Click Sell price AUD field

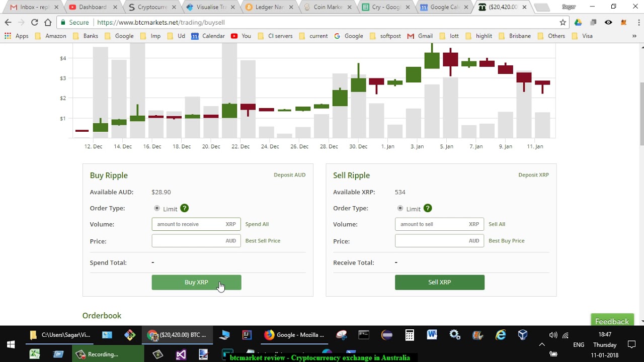click(440, 241)
